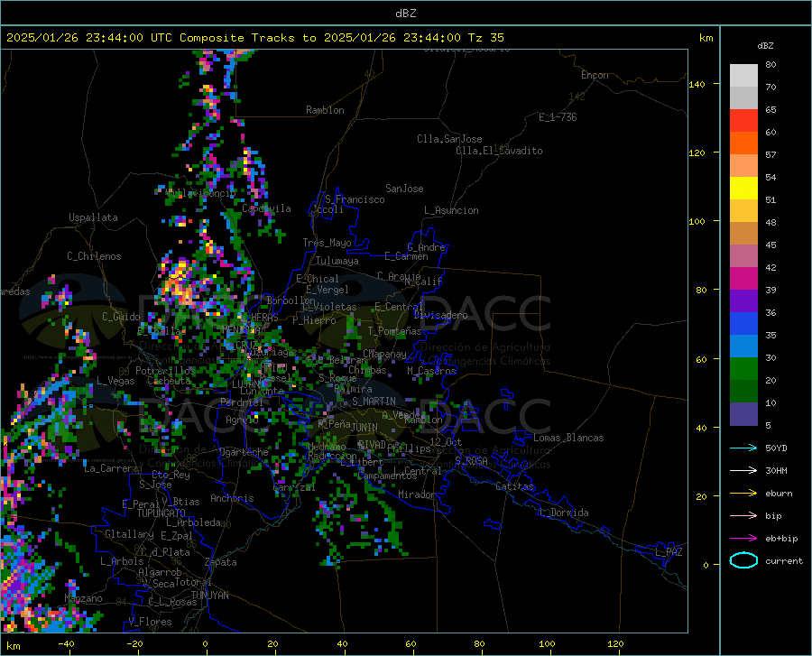The image size is (812, 656).
Task: Pick the light blue 30–35 dBZ swatch
Action: pyautogui.click(x=743, y=346)
